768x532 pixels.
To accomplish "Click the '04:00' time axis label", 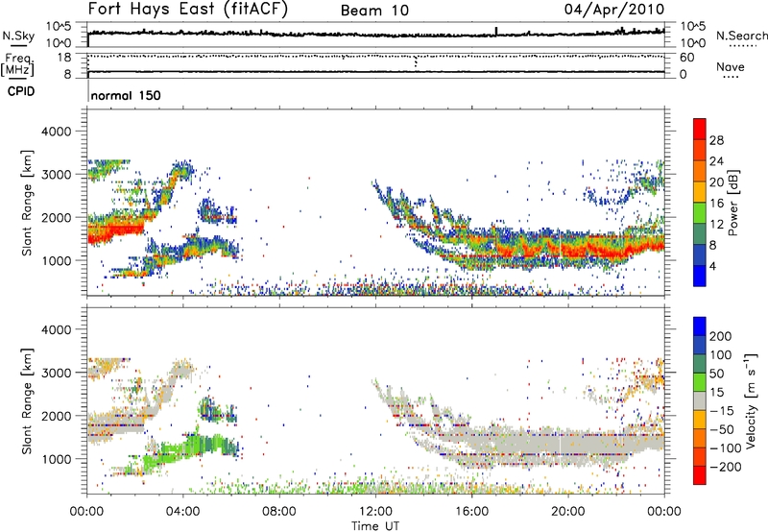I will click(183, 512).
